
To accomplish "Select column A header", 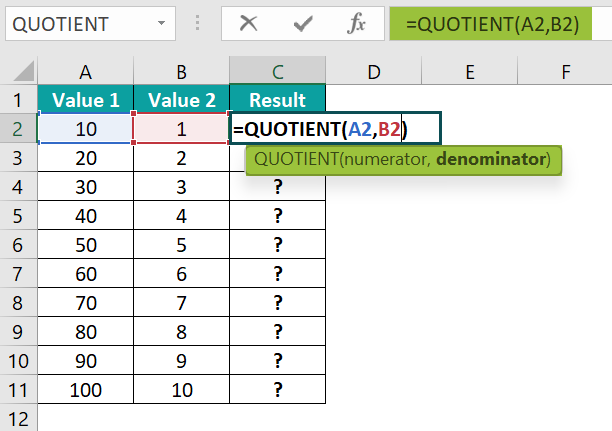I will pyautogui.click(x=85, y=71).
